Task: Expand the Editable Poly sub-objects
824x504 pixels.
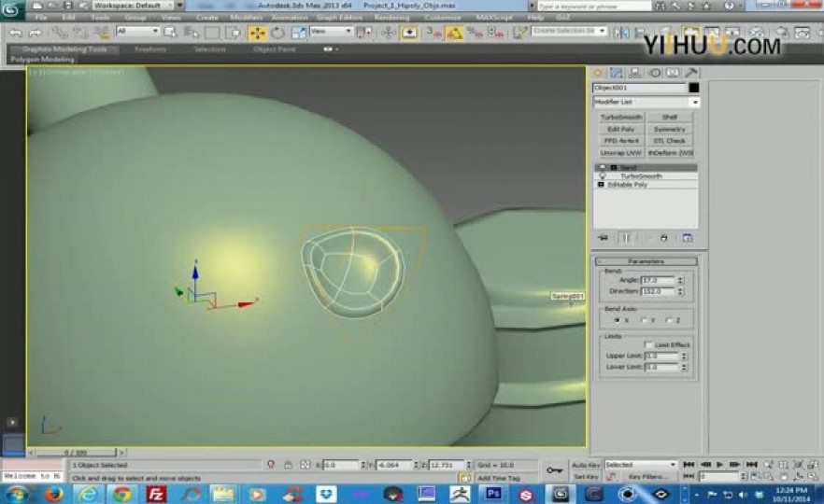Action: 601,185
